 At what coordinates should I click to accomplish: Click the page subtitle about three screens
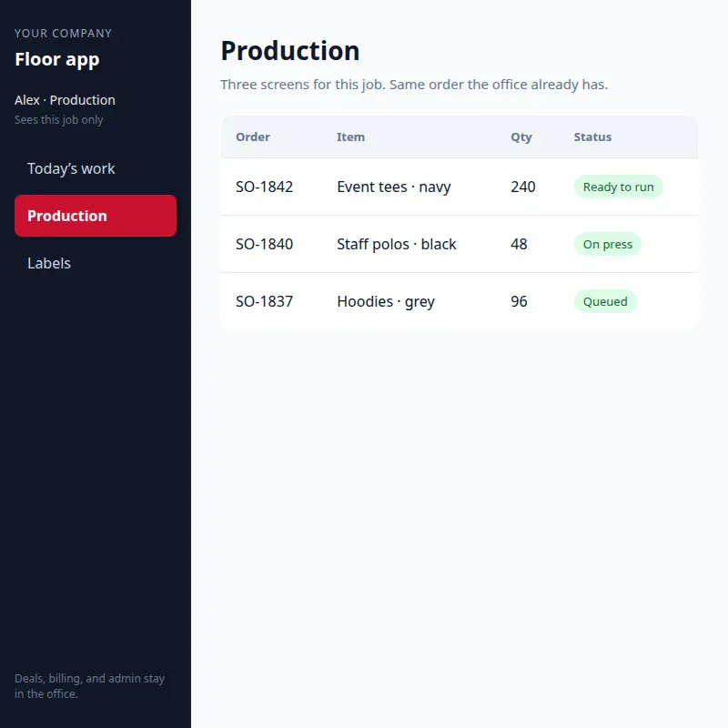click(x=414, y=85)
